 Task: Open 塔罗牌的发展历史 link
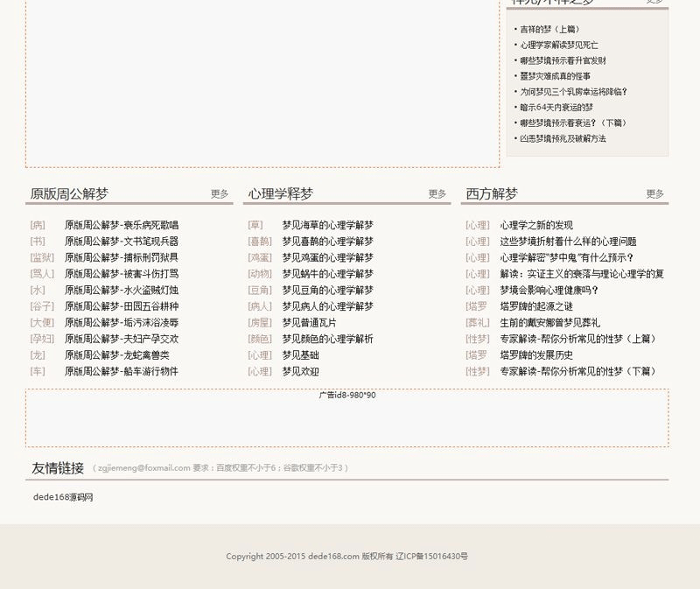click(536, 355)
